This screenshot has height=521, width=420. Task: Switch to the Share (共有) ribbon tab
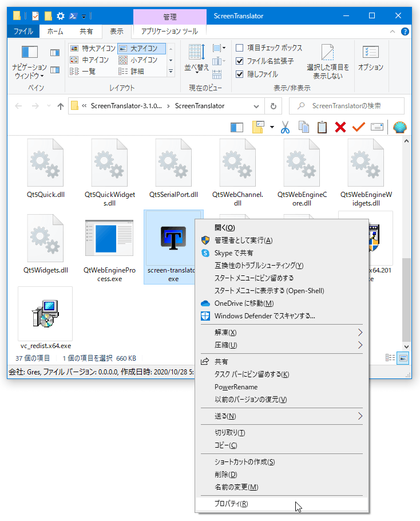click(x=86, y=31)
